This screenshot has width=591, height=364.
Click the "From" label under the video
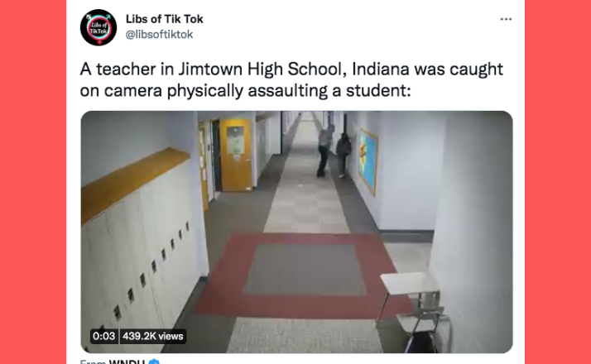click(x=93, y=362)
